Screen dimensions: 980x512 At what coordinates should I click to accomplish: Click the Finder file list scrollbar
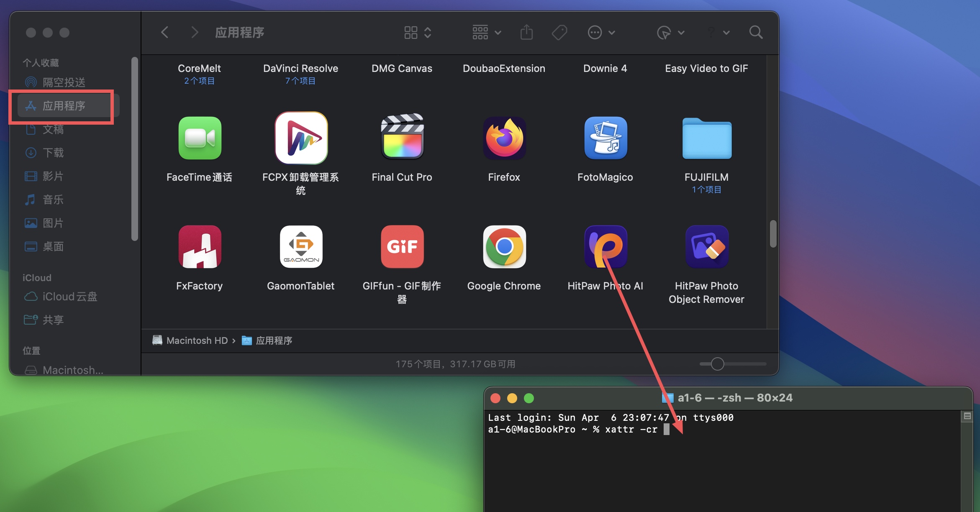(773, 234)
